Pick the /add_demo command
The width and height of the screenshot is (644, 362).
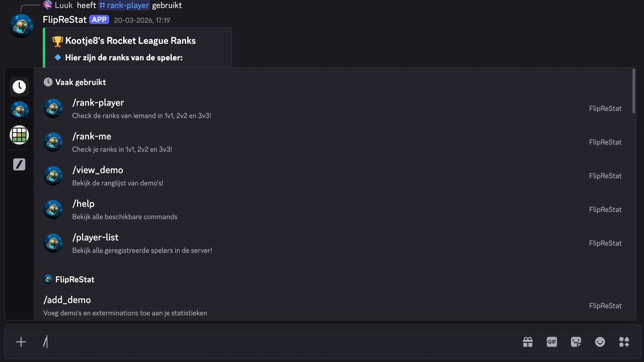click(67, 300)
